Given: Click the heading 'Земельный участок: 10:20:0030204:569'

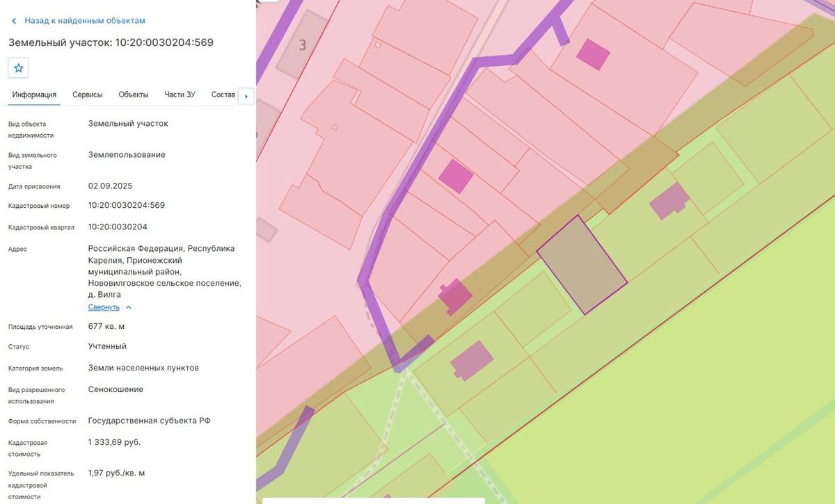Looking at the screenshot, I should pyautogui.click(x=111, y=42).
